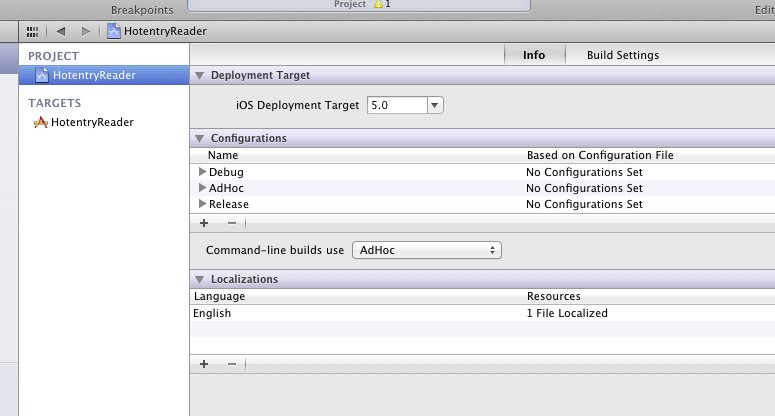This screenshot has width=775, height=416.
Task: Click the Language column header
Action: point(219,296)
